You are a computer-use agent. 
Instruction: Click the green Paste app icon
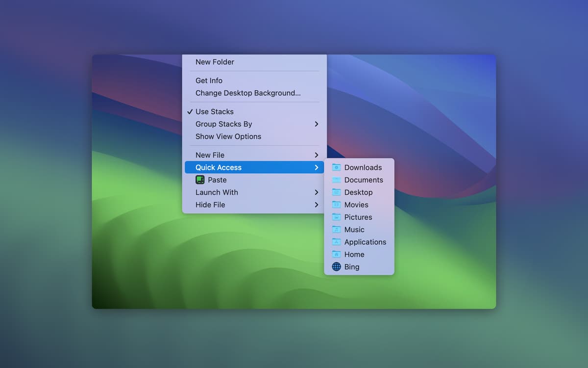(200, 180)
